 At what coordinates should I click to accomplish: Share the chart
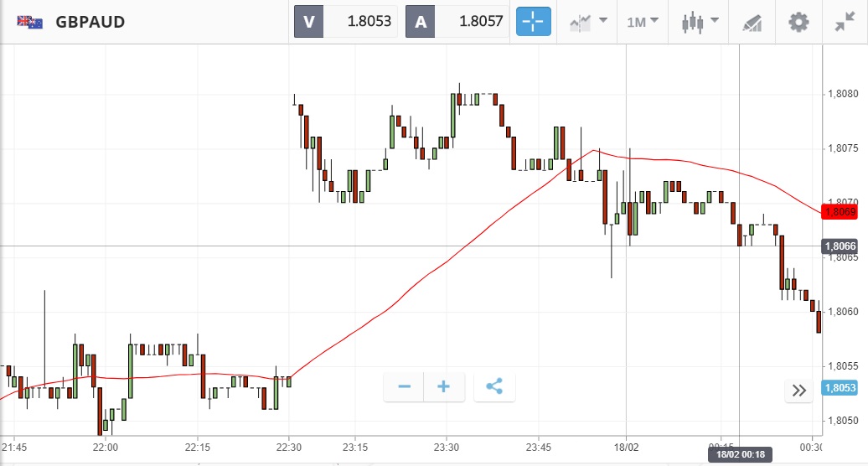tap(494, 386)
